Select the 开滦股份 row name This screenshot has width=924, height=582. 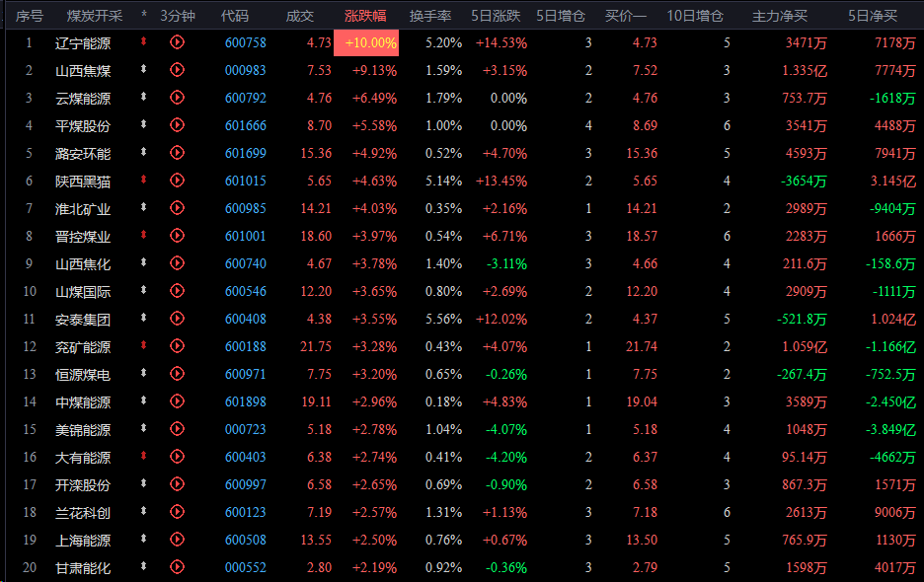(83, 484)
